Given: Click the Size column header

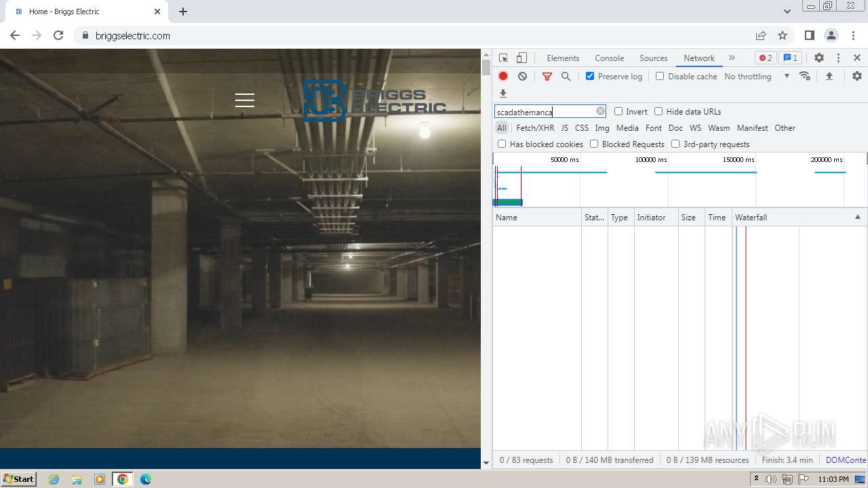Looking at the screenshot, I should pos(691,217).
